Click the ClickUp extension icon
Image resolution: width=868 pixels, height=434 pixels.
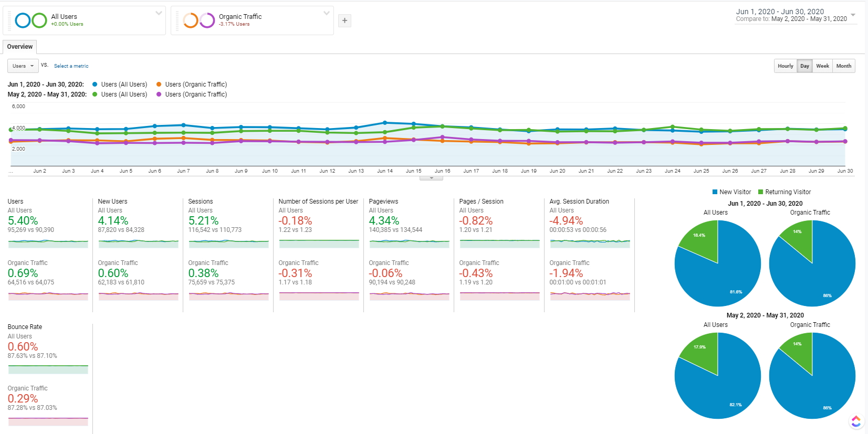[856, 421]
